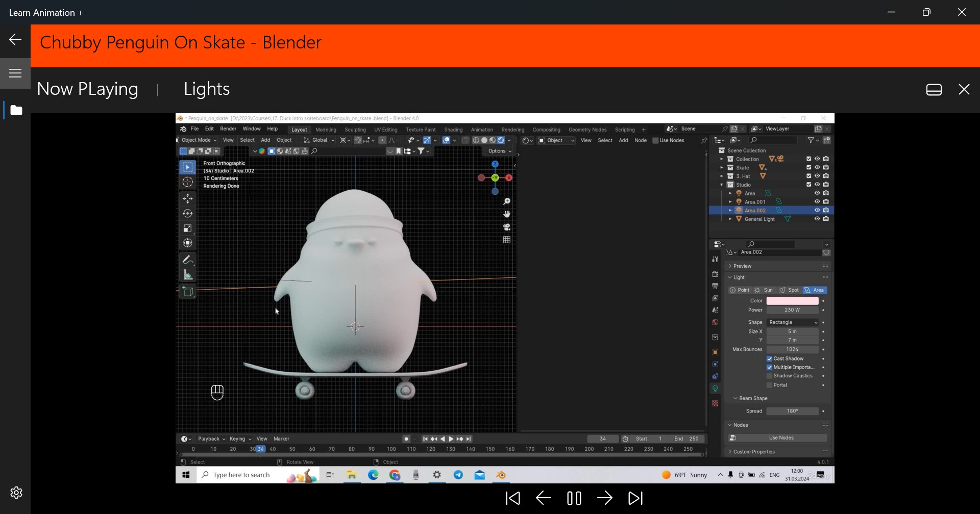The height and width of the screenshot is (514, 980).
Task: Pause the video with the pause control
Action: coord(574,498)
